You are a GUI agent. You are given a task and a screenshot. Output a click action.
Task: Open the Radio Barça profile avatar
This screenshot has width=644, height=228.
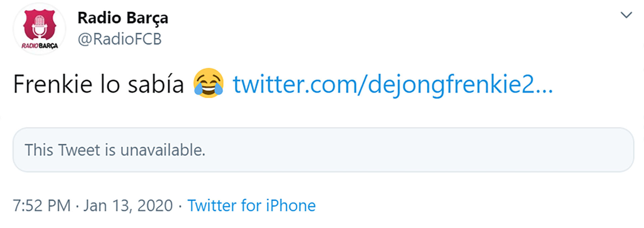click(x=40, y=29)
